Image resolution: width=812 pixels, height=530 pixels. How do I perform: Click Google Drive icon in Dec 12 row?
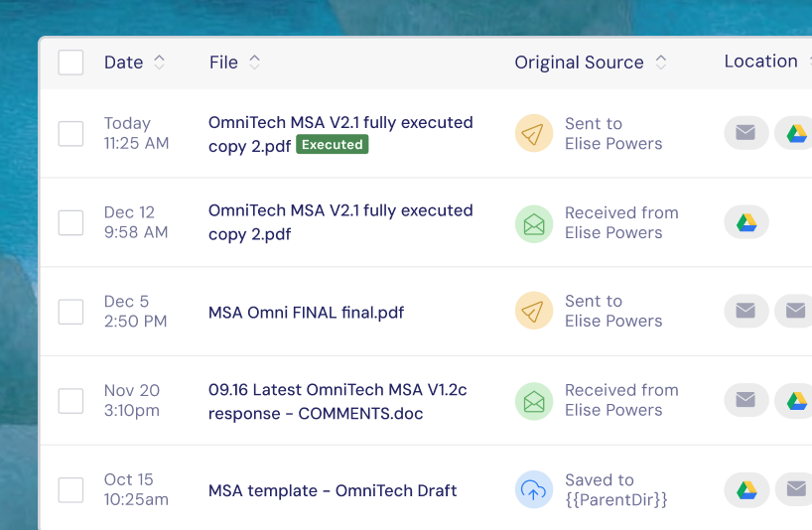[x=746, y=222]
